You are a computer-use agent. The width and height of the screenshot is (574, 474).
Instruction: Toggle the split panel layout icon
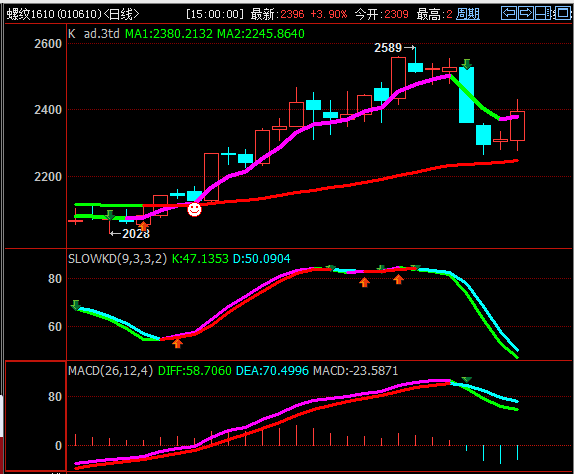click(x=544, y=14)
